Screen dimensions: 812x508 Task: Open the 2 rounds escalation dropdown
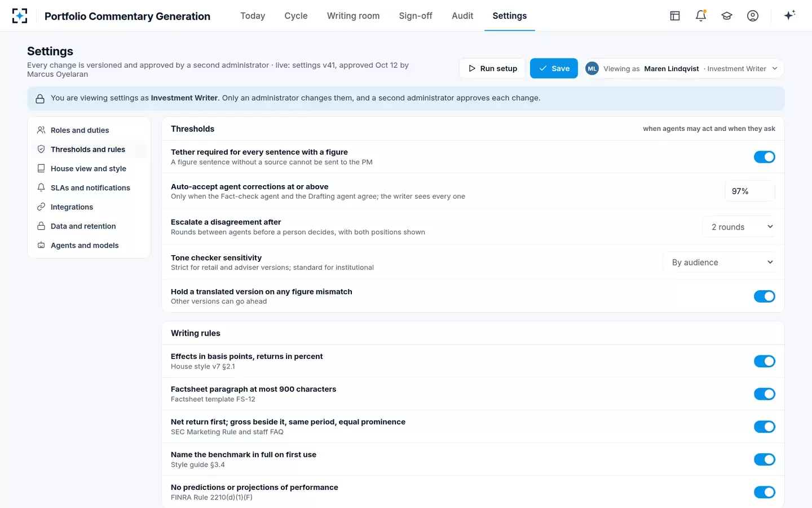(739, 227)
